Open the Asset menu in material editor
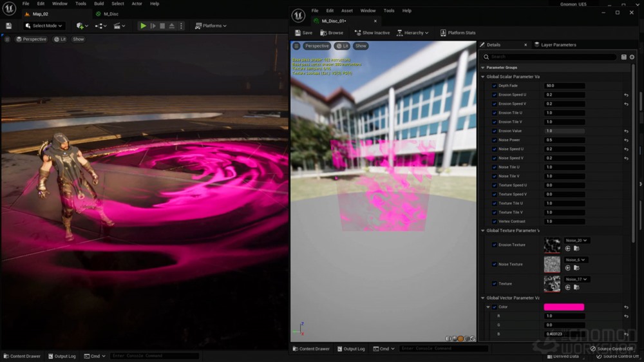Screen dimensions: 644x362 [346, 11]
